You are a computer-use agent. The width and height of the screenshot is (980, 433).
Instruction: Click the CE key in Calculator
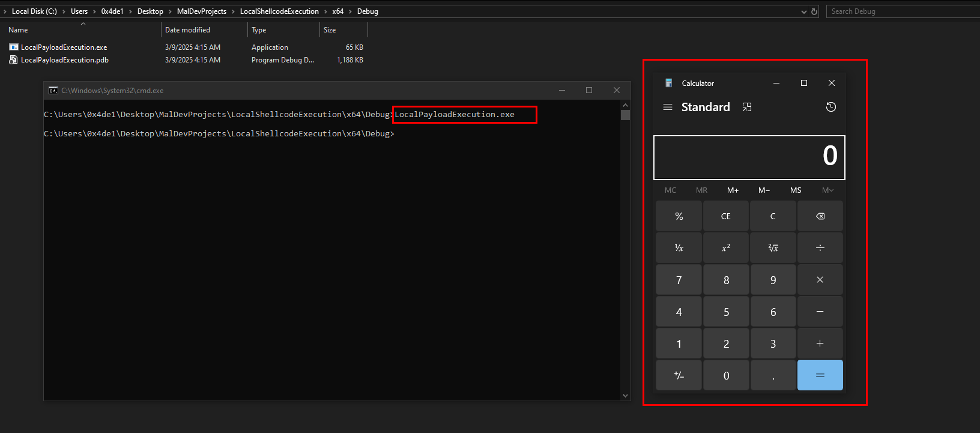pos(726,216)
